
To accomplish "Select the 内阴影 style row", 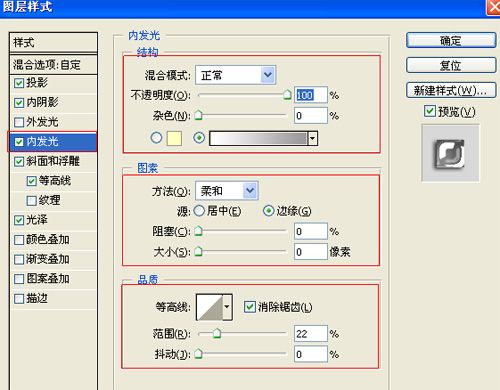I will coord(53,103).
